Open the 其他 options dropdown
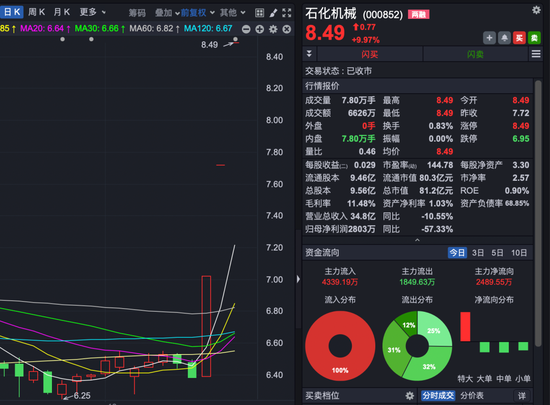 pos(233,13)
